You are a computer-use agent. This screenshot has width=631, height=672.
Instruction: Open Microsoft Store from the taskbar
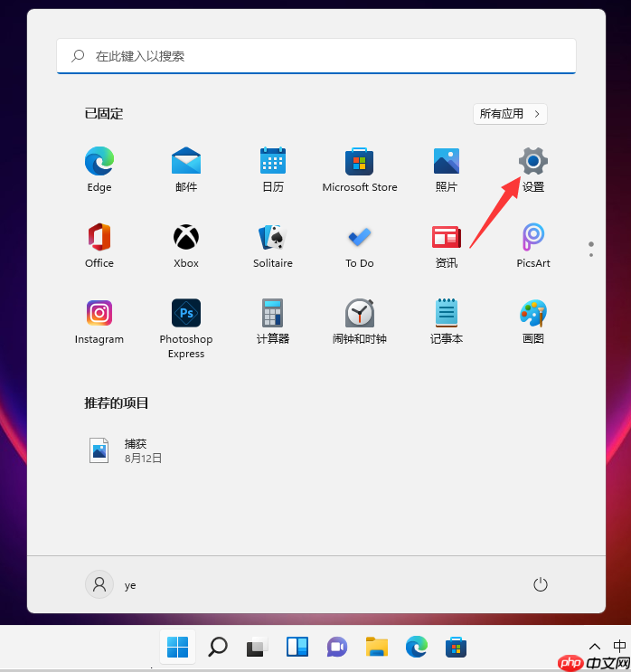[x=456, y=648]
